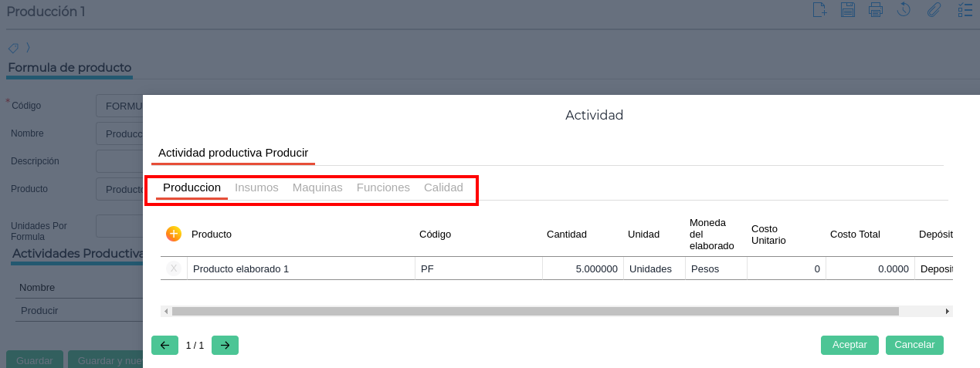
Task: Click the horizontal scrollbar in the table
Action: pyautogui.click(x=534, y=311)
